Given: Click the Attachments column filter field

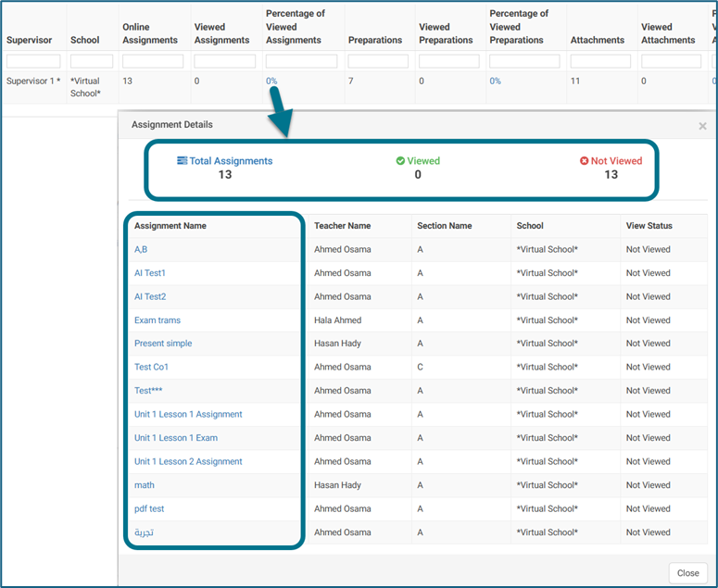Looking at the screenshot, I should 600,61.
